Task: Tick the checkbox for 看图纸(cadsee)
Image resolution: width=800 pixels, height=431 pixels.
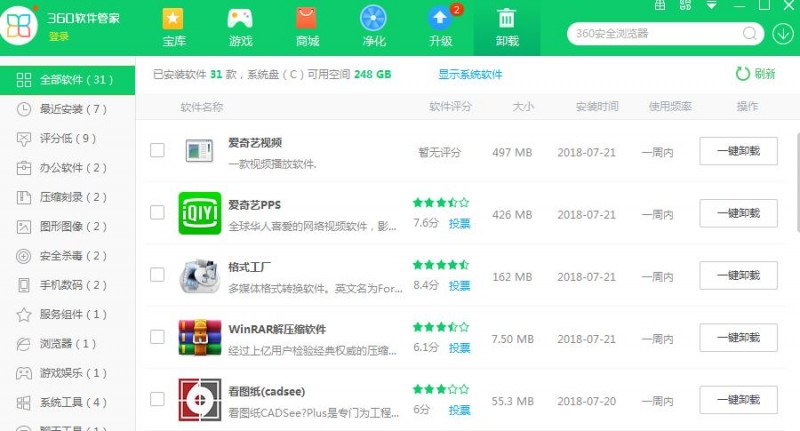Action: (x=157, y=399)
